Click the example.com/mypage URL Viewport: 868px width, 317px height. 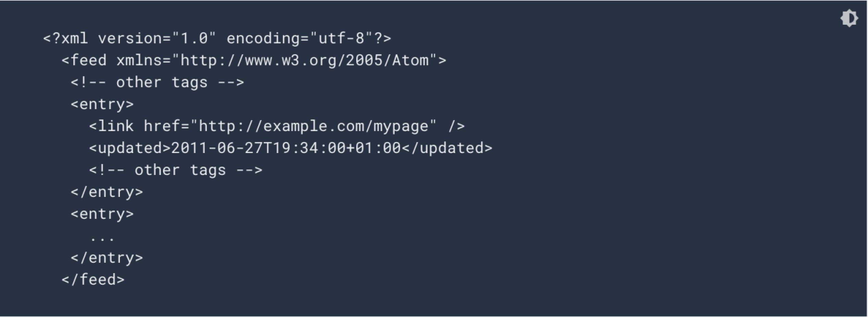pyautogui.click(x=313, y=126)
